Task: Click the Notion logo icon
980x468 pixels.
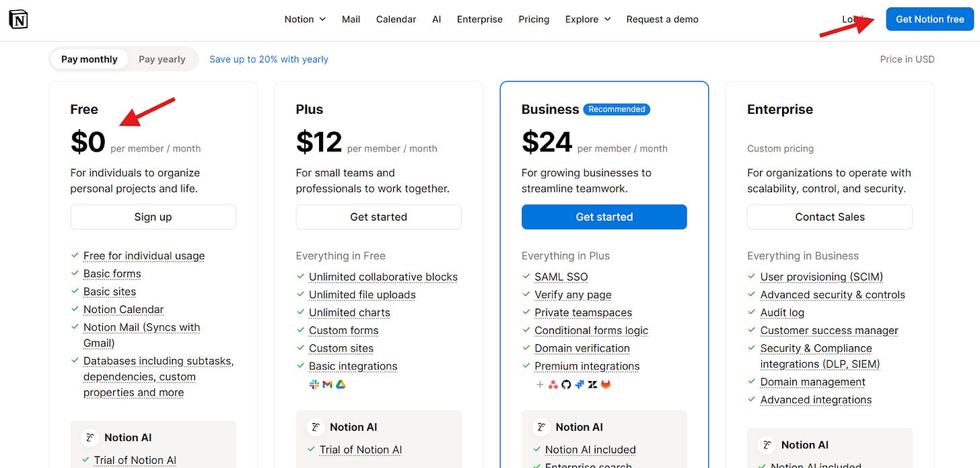Action: click(x=18, y=20)
